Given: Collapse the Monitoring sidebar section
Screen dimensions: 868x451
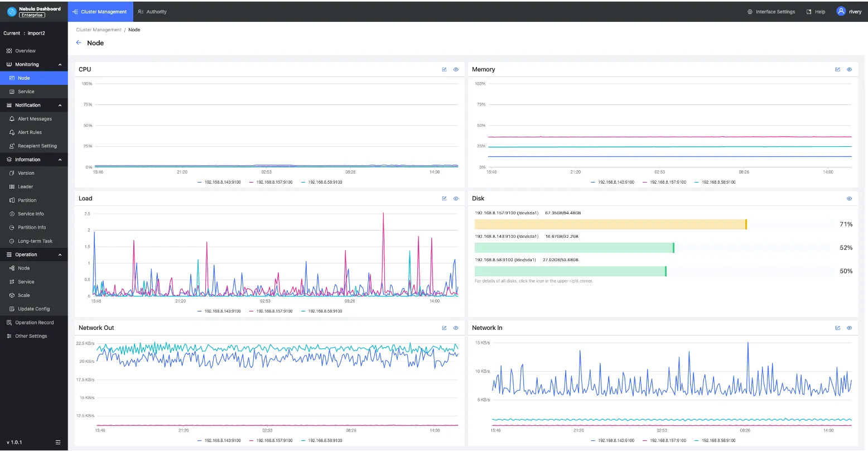Looking at the screenshot, I should pyautogui.click(x=60, y=65).
